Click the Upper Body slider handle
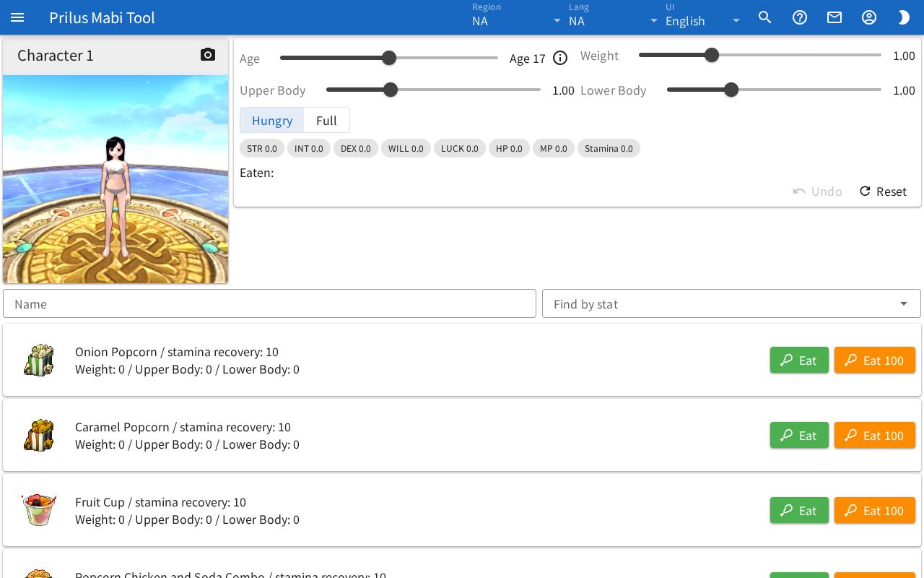Viewport: 924px width, 578px height. click(391, 90)
